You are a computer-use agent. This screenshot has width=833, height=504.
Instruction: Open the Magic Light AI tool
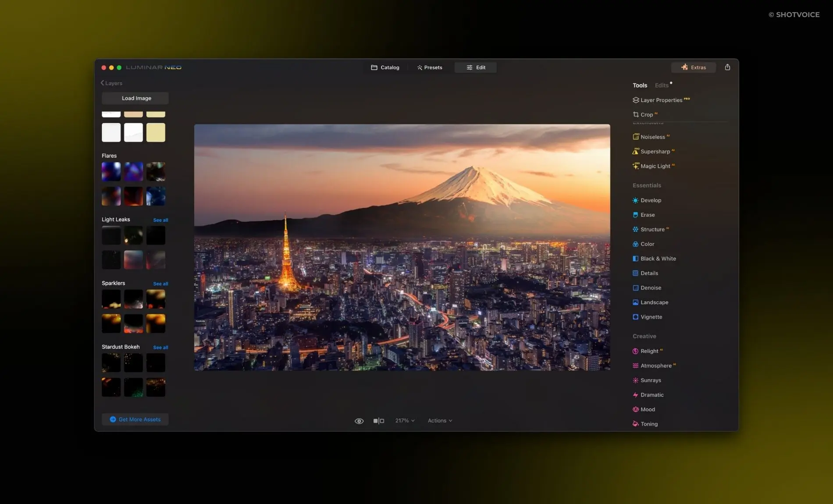click(x=656, y=166)
